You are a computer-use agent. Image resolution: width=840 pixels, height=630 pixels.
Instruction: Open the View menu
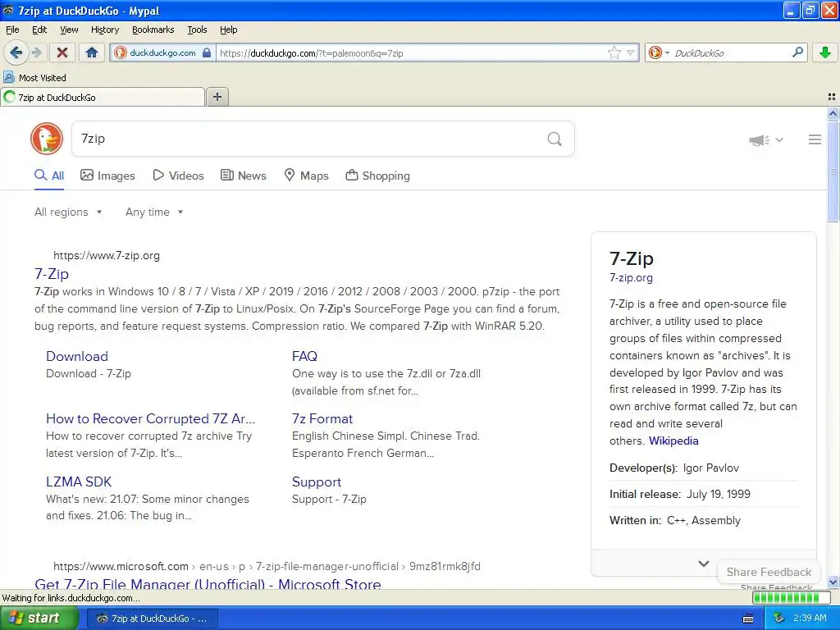69,30
